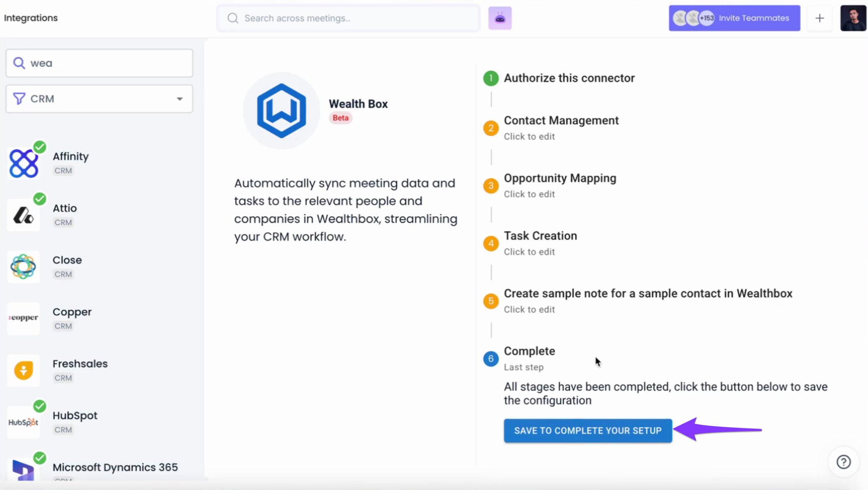Viewport: 868px width, 490px height.
Task: Click 'Click to edit' under Opportunity Mapping
Action: (x=529, y=194)
